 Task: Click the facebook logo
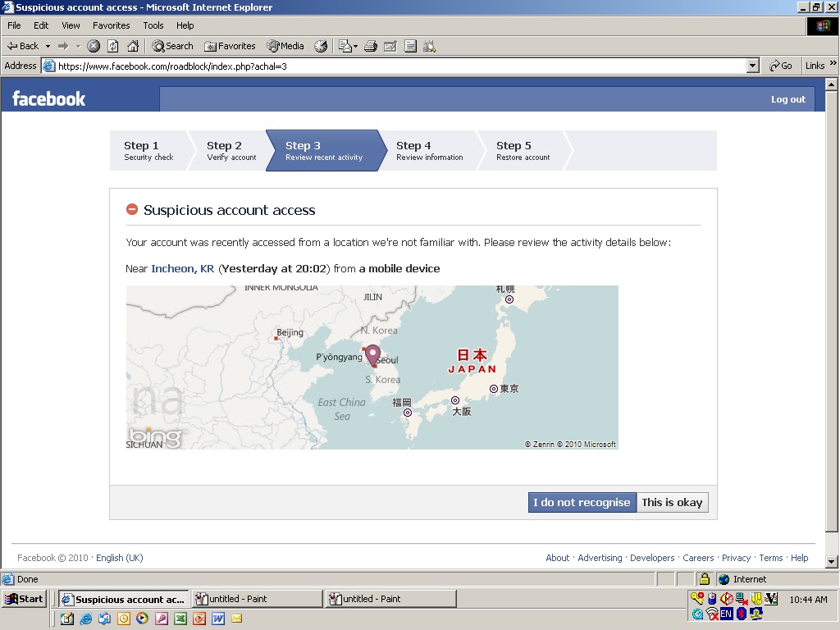[48, 98]
